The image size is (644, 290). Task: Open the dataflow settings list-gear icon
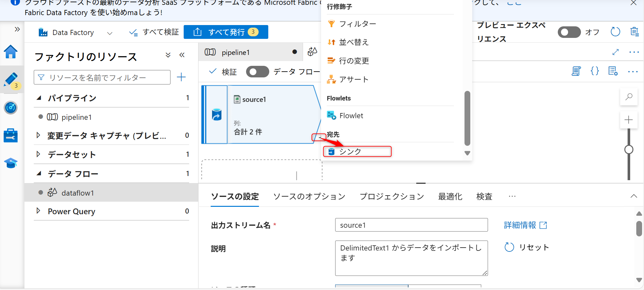613,71
